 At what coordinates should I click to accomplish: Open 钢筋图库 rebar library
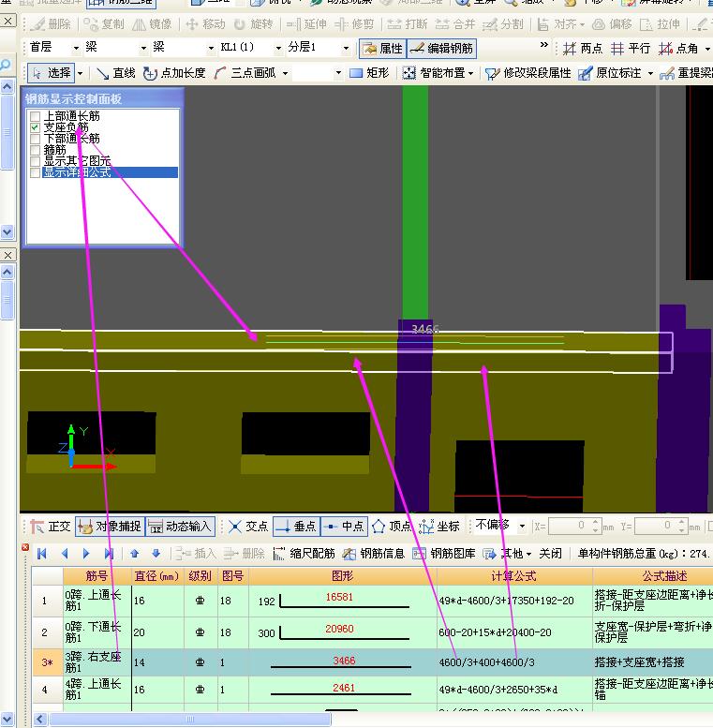tap(444, 554)
